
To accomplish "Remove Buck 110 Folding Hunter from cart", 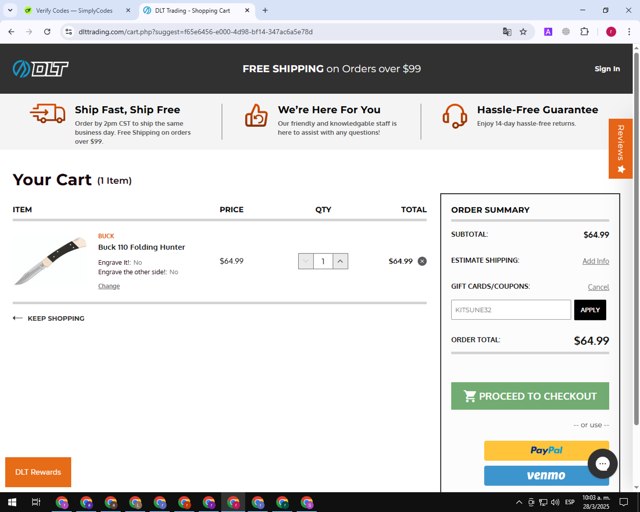I will [x=422, y=261].
